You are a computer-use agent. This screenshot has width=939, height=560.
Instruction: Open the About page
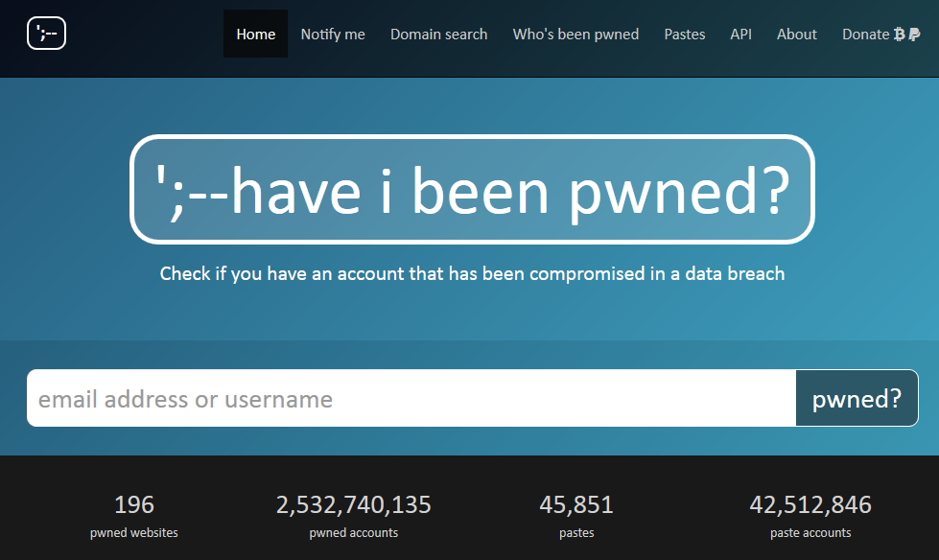(796, 35)
